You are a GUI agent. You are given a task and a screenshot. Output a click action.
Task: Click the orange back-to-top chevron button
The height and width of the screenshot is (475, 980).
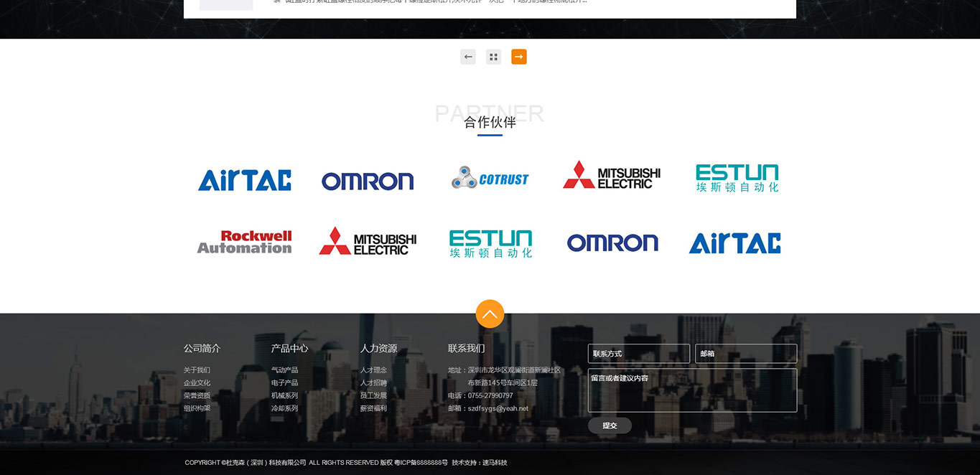pos(490,314)
